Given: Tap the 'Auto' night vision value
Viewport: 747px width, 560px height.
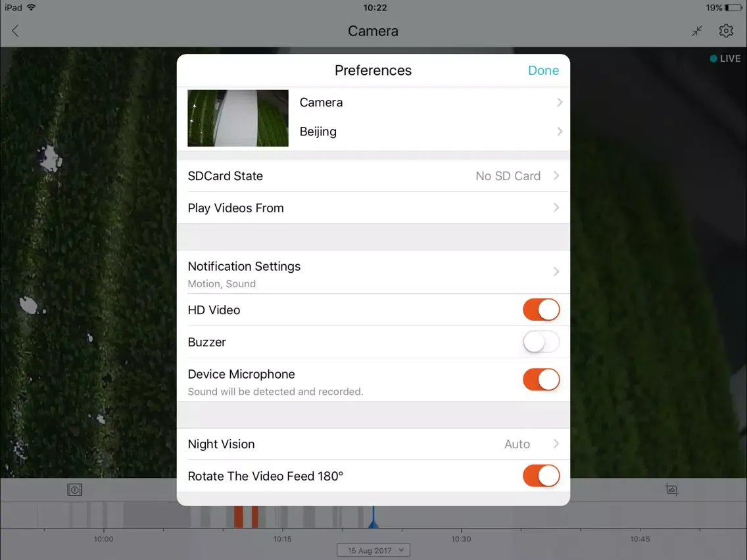Looking at the screenshot, I should point(517,444).
